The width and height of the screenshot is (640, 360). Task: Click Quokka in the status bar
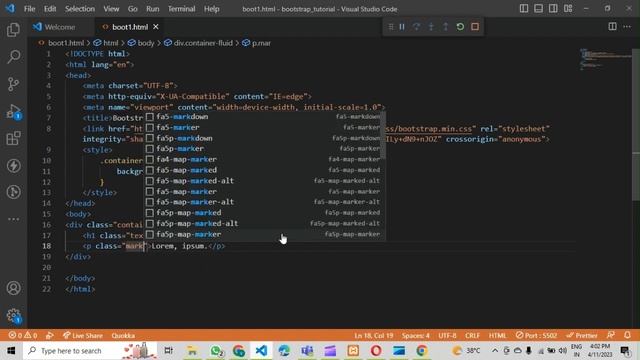(x=123, y=336)
